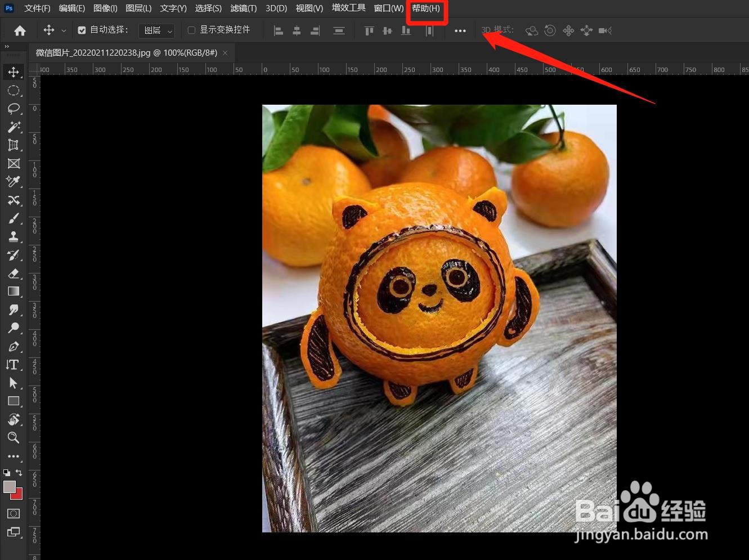Image resolution: width=749 pixels, height=560 pixels.
Task: Select the Lasso tool
Action: 14,109
